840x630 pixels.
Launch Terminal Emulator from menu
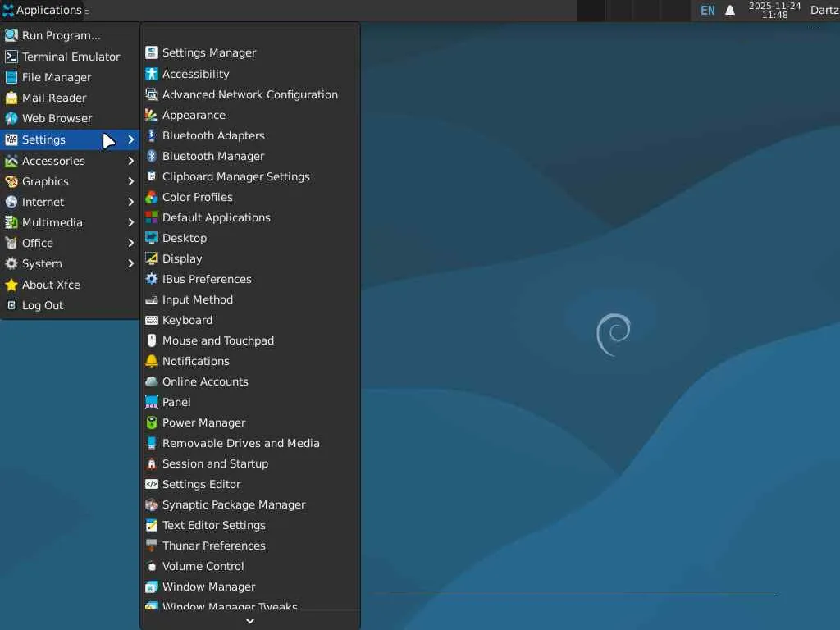(70, 57)
